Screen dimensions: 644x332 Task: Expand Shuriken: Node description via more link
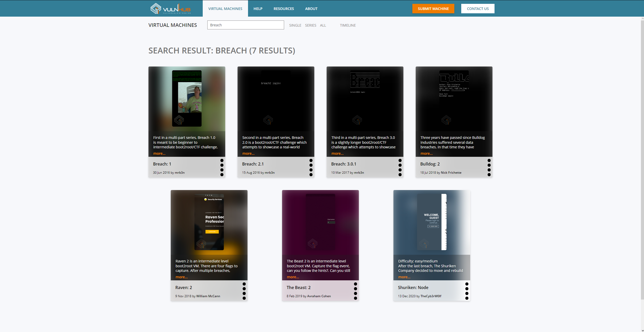click(x=404, y=277)
